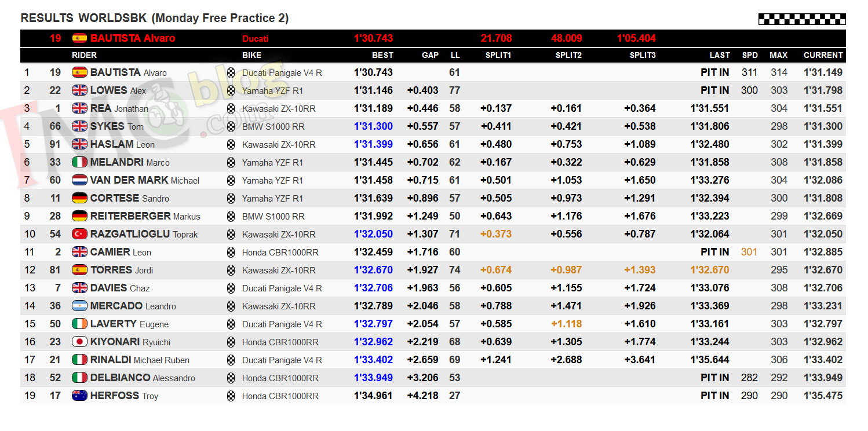
Task: Select rider name KIYONARI Ryuichi
Action: pyautogui.click(x=130, y=342)
